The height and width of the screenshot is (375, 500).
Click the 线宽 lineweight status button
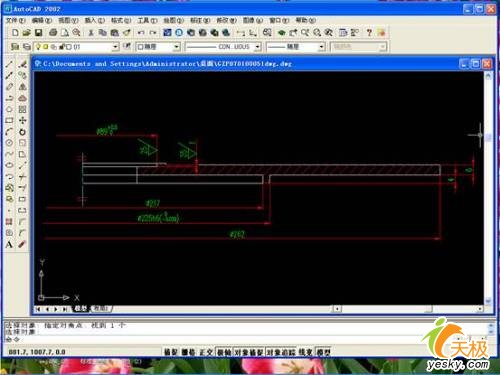coord(306,352)
